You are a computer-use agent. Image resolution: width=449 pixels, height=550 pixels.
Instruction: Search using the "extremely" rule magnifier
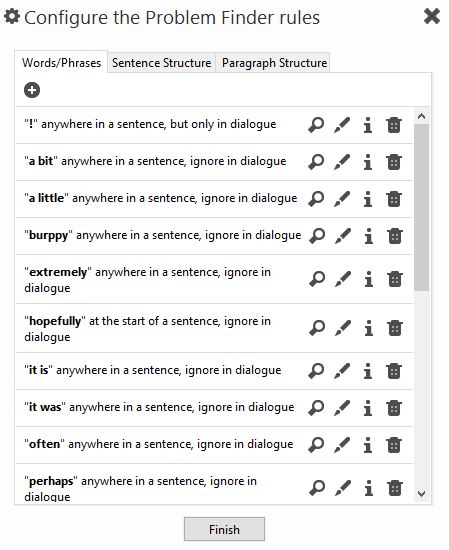tap(317, 279)
